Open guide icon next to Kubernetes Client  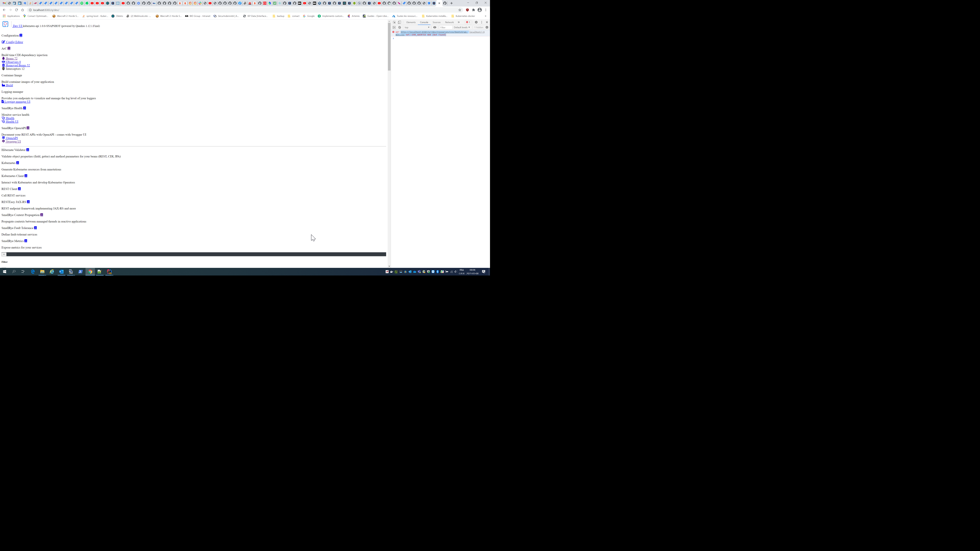point(26,176)
